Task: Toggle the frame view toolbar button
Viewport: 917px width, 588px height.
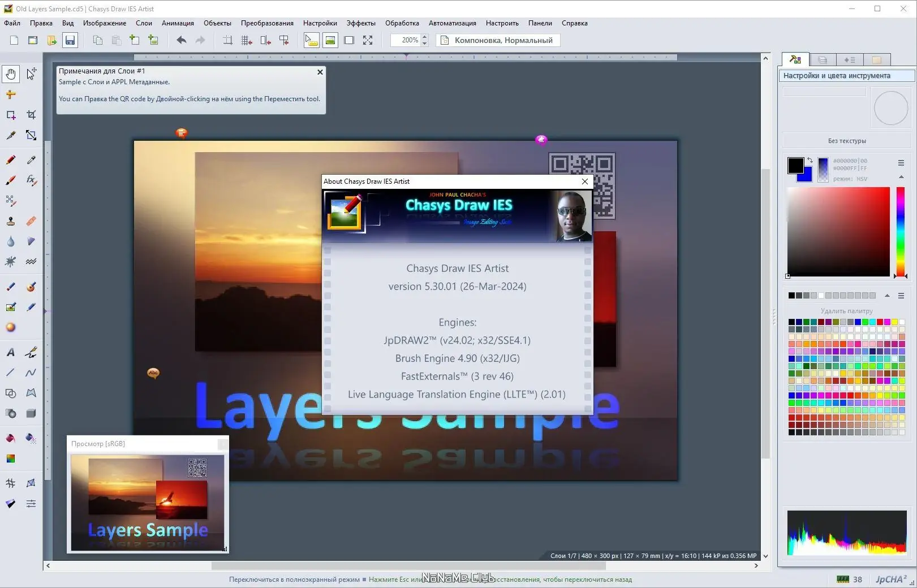Action: (349, 40)
